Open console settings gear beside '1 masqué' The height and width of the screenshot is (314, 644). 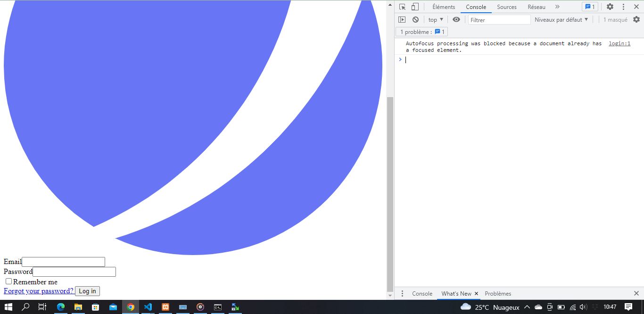click(x=636, y=20)
